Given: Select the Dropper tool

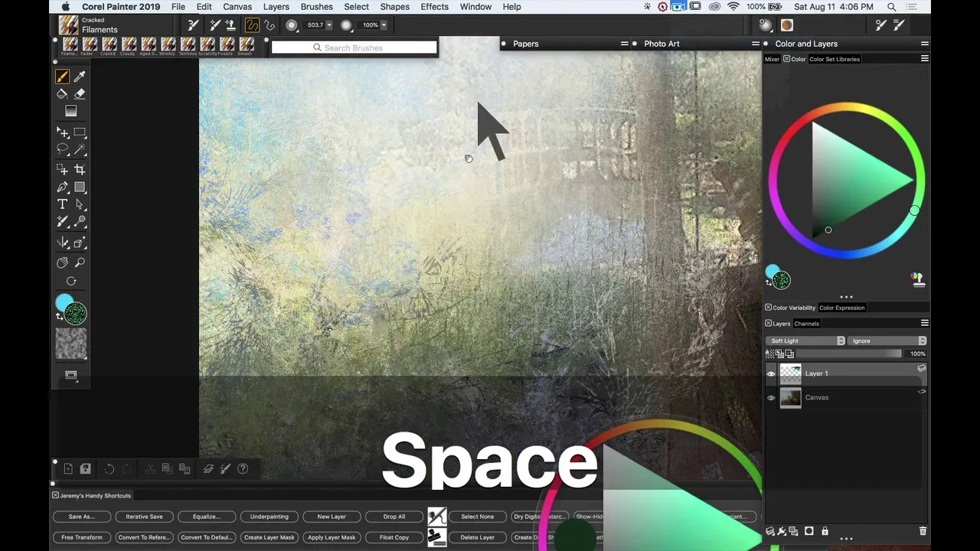Looking at the screenshot, I should tap(80, 77).
